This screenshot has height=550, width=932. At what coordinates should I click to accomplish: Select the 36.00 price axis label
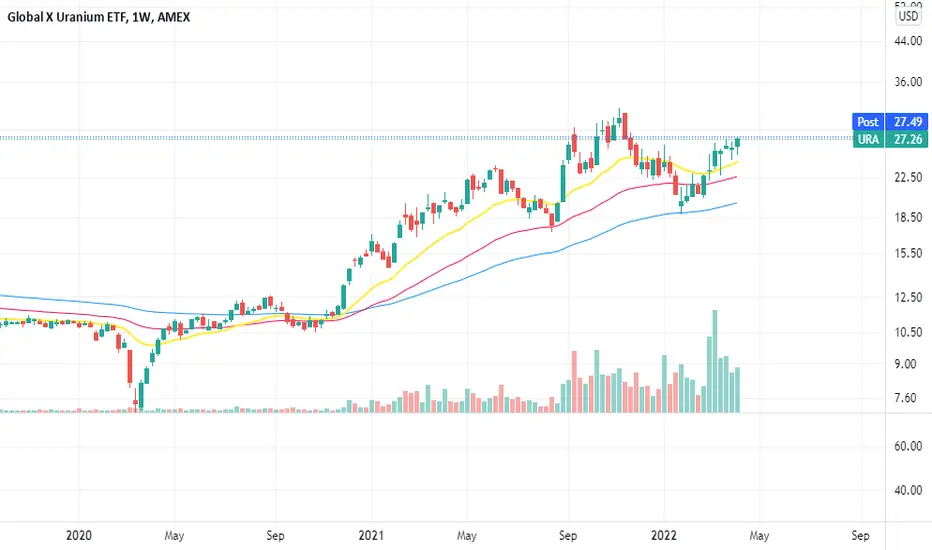908,82
